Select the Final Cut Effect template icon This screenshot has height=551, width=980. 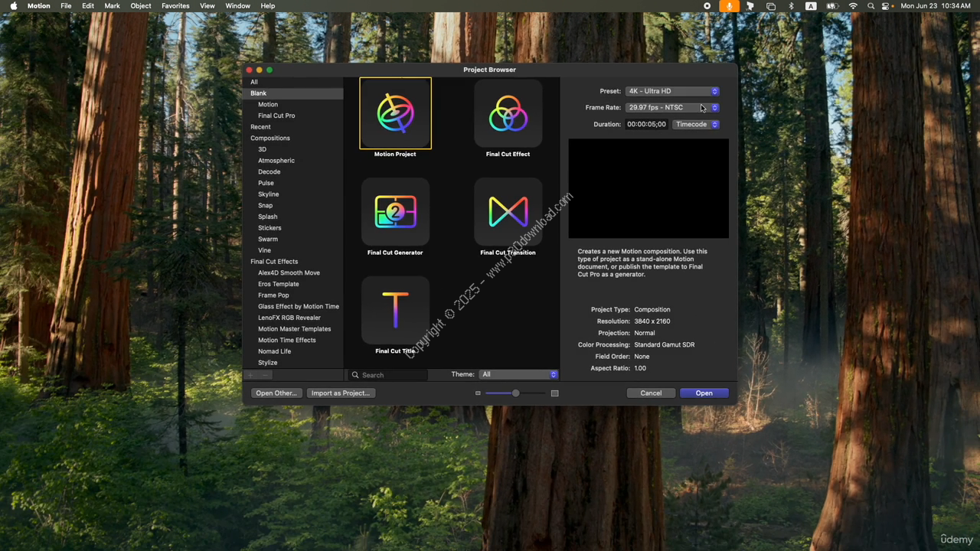[508, 113]
